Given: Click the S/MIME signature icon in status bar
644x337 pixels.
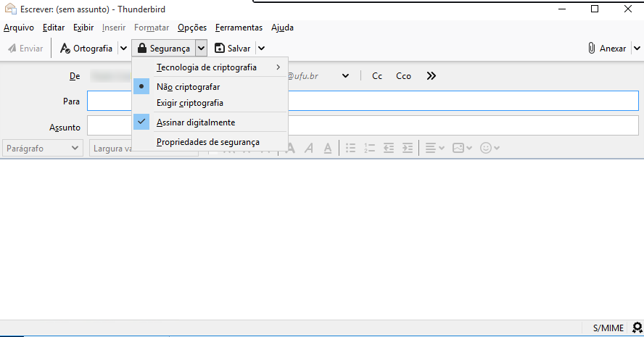Looking at the screenshot, I should [636, 328].
